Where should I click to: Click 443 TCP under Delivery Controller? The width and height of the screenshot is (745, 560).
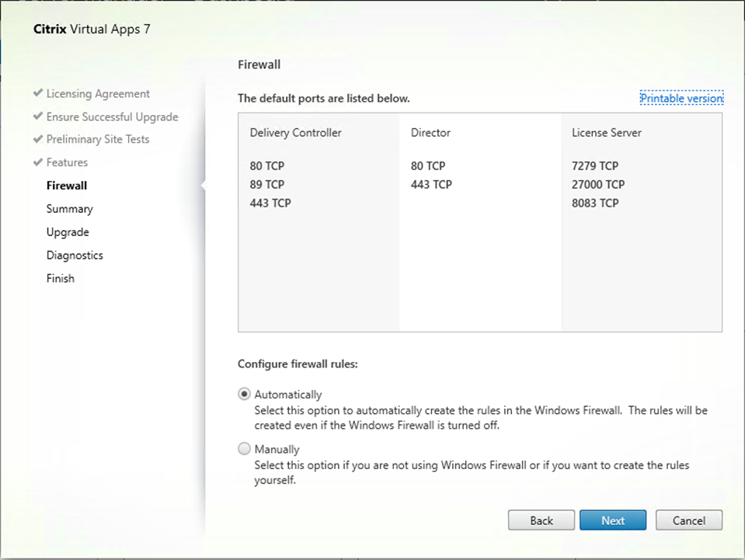[x=270, y=203]
